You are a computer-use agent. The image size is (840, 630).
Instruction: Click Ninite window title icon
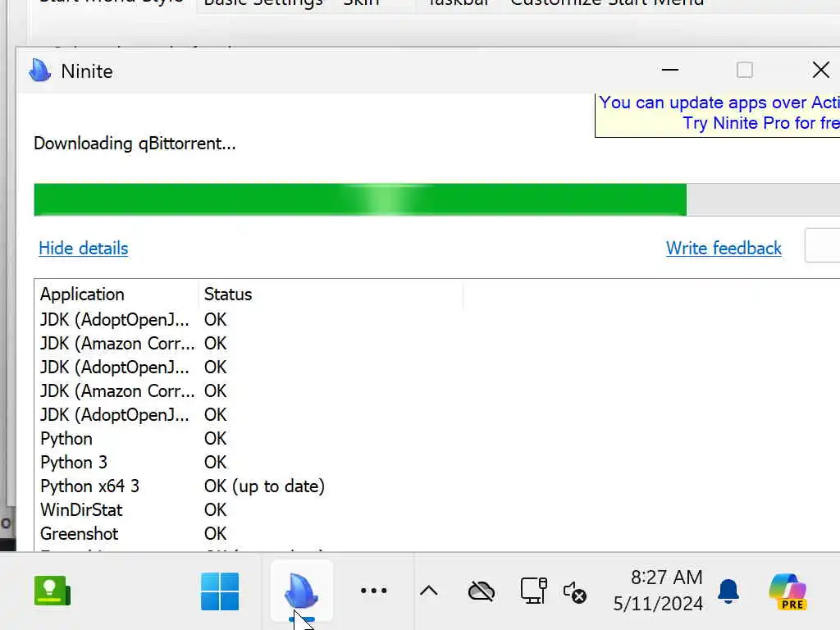(x=40, y=71)
